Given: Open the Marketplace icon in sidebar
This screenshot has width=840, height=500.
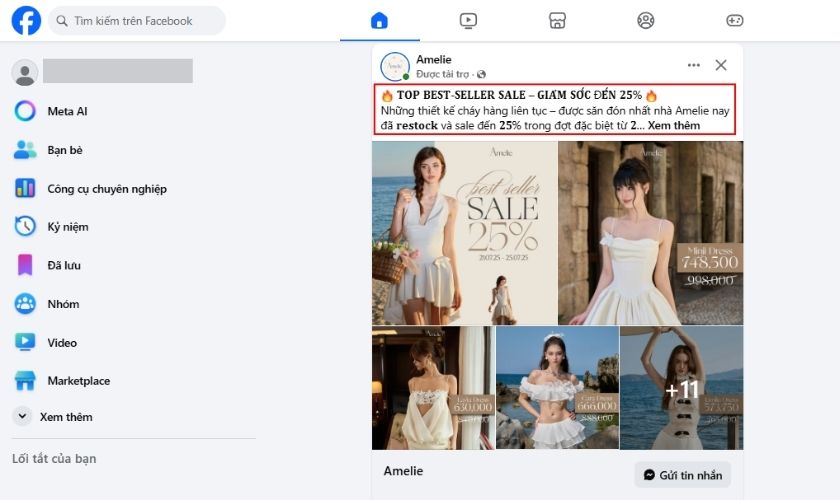Looking at the screenshot, I should [x=25, y=380].
